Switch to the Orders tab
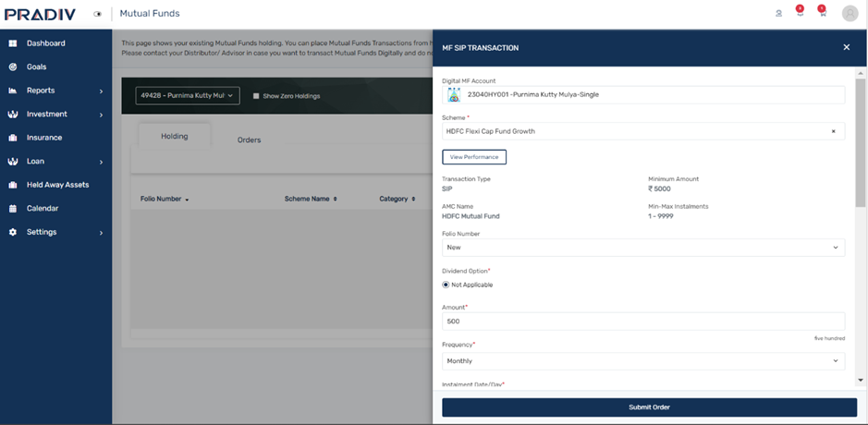This screenshot has height=425, width=868. point(249,140)
